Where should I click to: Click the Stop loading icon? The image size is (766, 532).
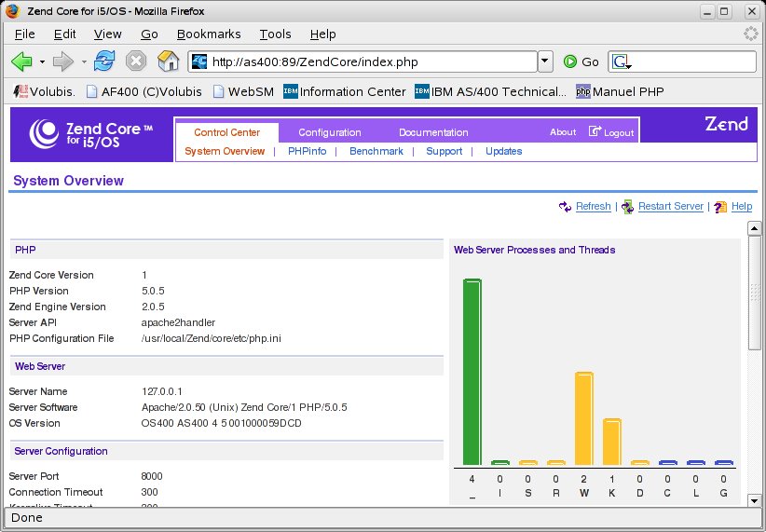(x=136, y=61)
